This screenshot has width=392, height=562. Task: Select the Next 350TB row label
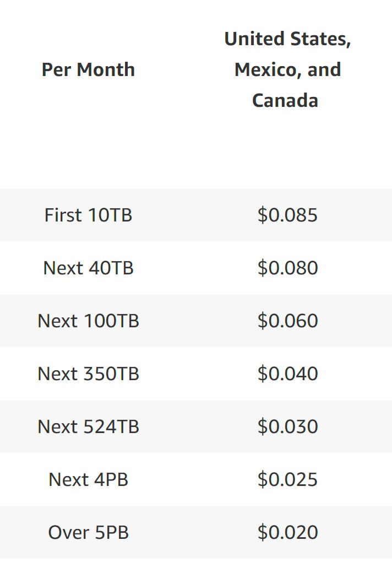(88, 374)
